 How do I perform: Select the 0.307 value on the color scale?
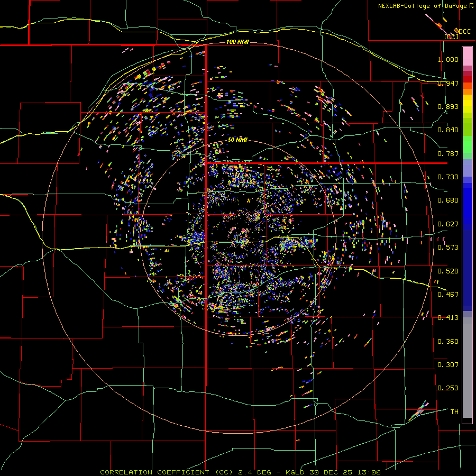[x=448, y=365]
